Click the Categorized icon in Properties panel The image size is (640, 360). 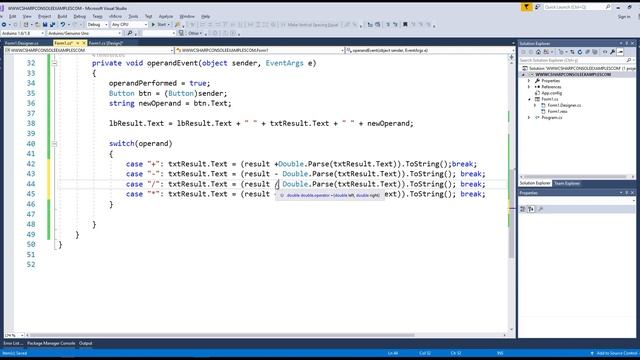coord(523,209)
